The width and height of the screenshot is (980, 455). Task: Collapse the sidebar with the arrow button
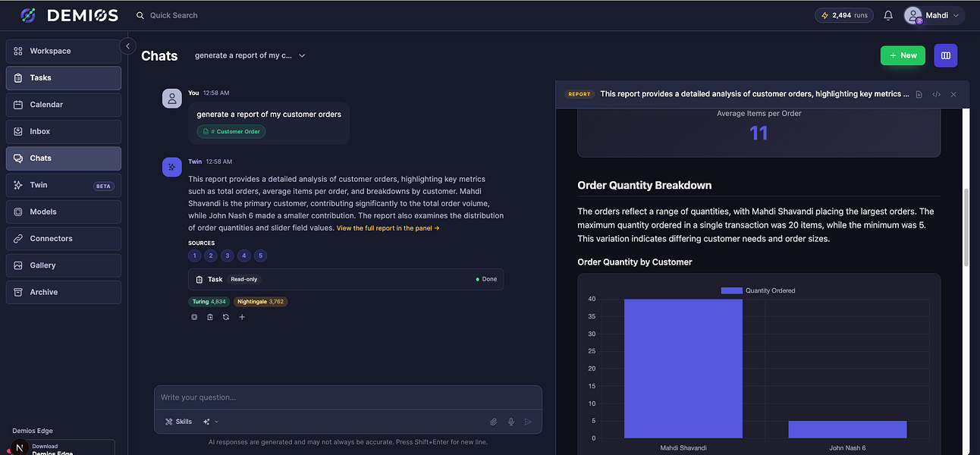pos(127,46)
